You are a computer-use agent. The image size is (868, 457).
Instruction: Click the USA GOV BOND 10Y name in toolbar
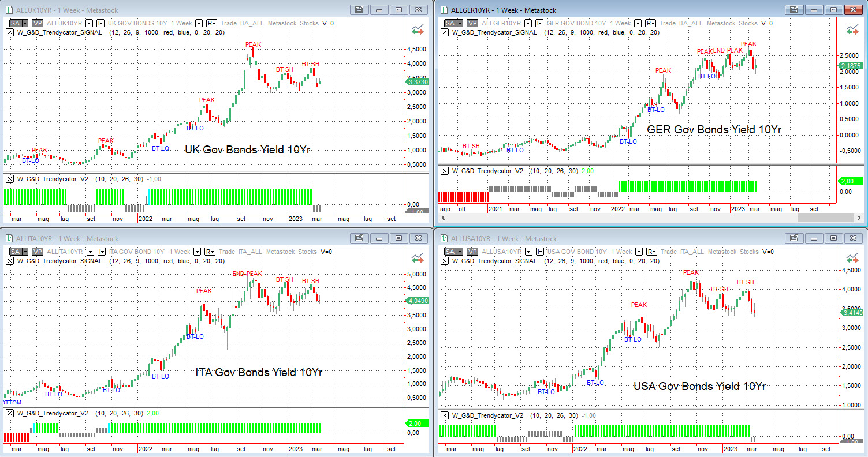(x=576, y=252)
